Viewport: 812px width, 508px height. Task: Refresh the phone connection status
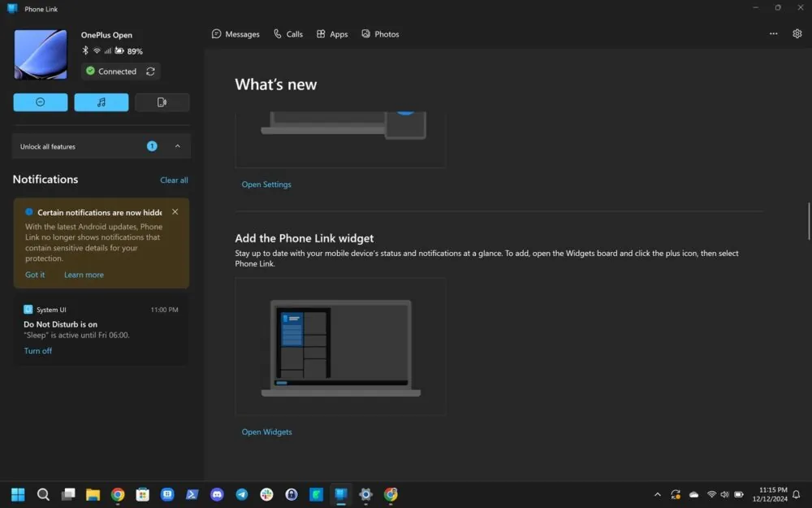(x=150, y=72)
